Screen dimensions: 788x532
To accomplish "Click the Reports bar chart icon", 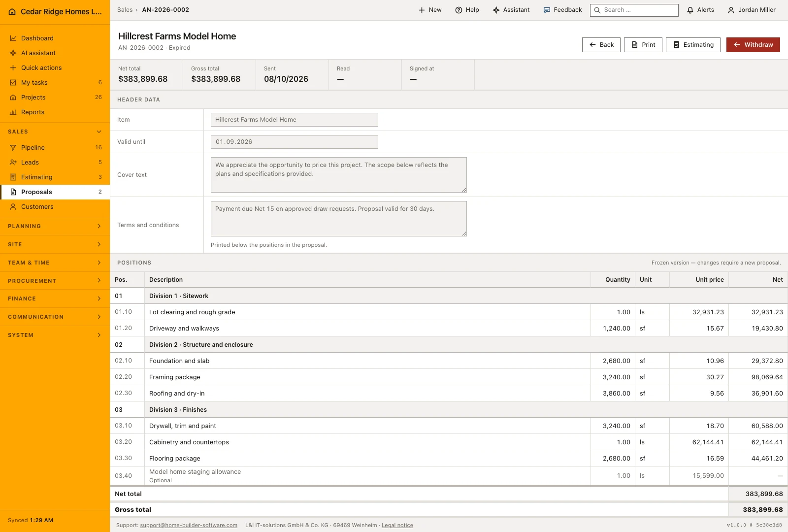I will (13, 112).
